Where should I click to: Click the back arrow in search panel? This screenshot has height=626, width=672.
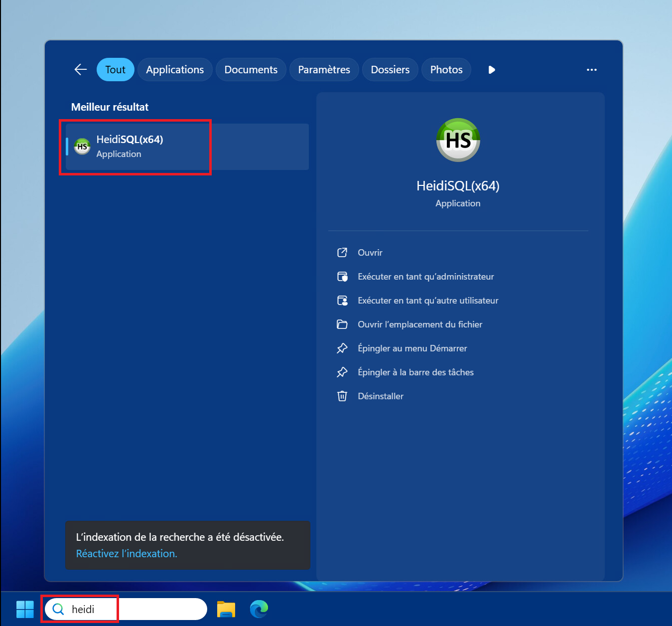[81, 70]
